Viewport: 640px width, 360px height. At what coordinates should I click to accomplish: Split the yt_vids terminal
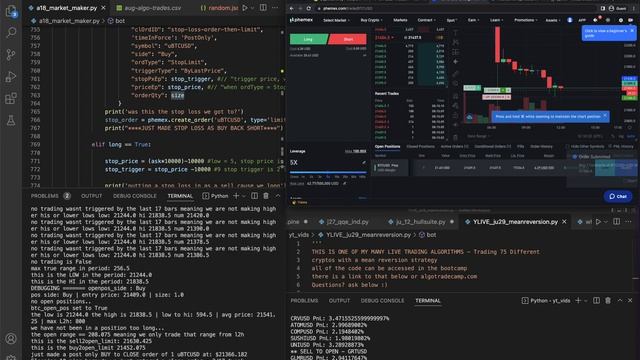coord(596,300)
